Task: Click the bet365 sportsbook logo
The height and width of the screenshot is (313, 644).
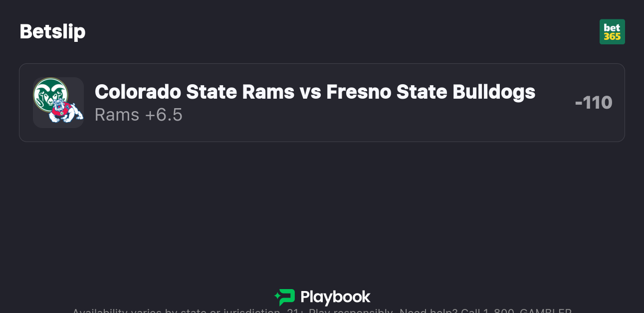Action: (x=612, y=32)
